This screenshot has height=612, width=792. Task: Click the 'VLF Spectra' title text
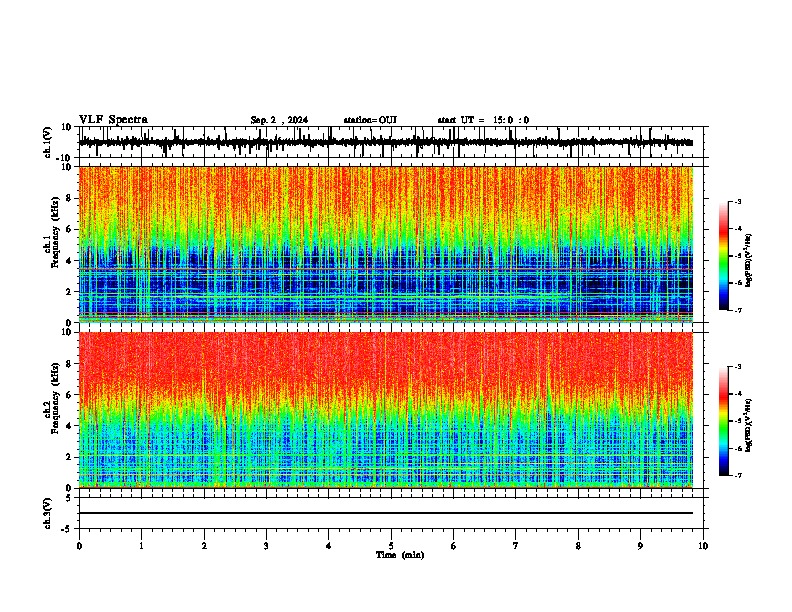click(113, 120)
